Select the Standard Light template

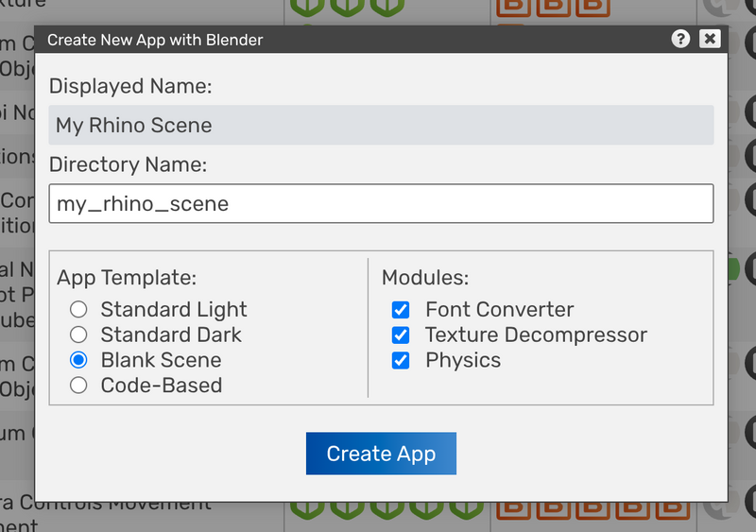79,310
